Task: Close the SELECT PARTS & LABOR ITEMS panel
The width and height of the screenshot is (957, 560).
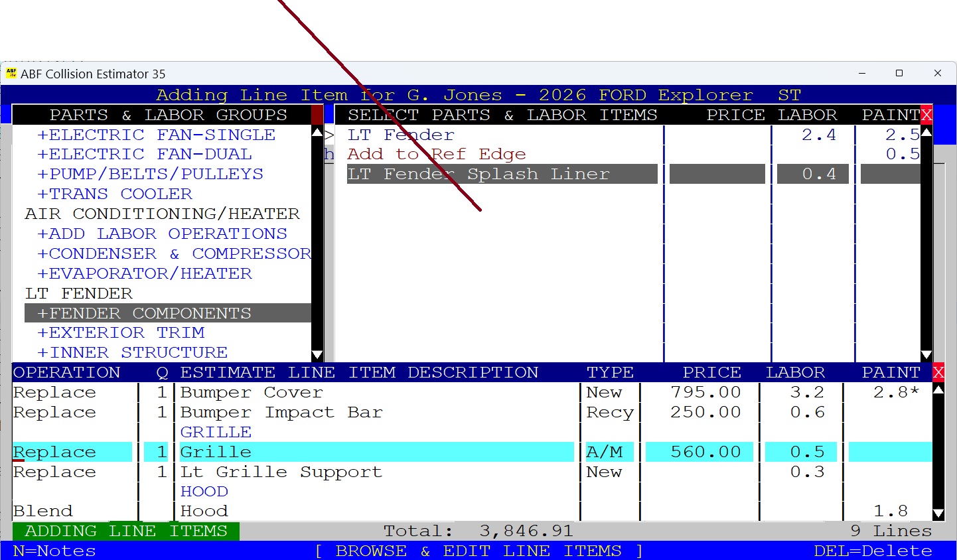Action: (x=926, y=114)
